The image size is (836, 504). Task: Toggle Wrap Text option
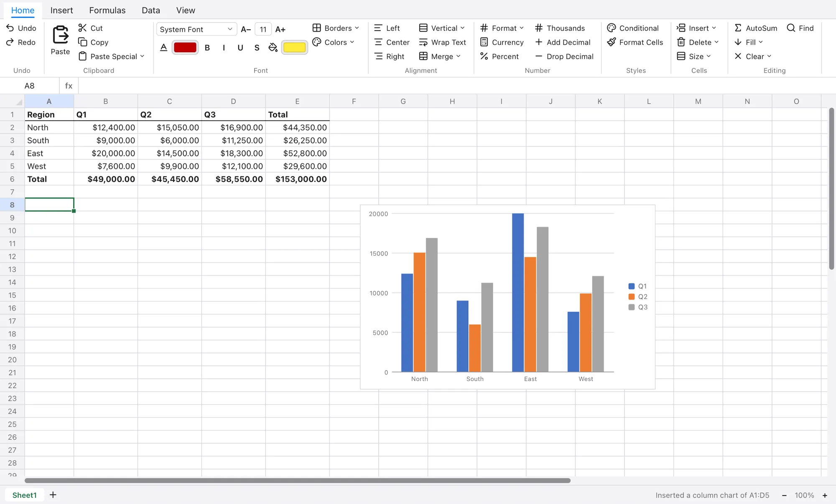coord(442,42)
